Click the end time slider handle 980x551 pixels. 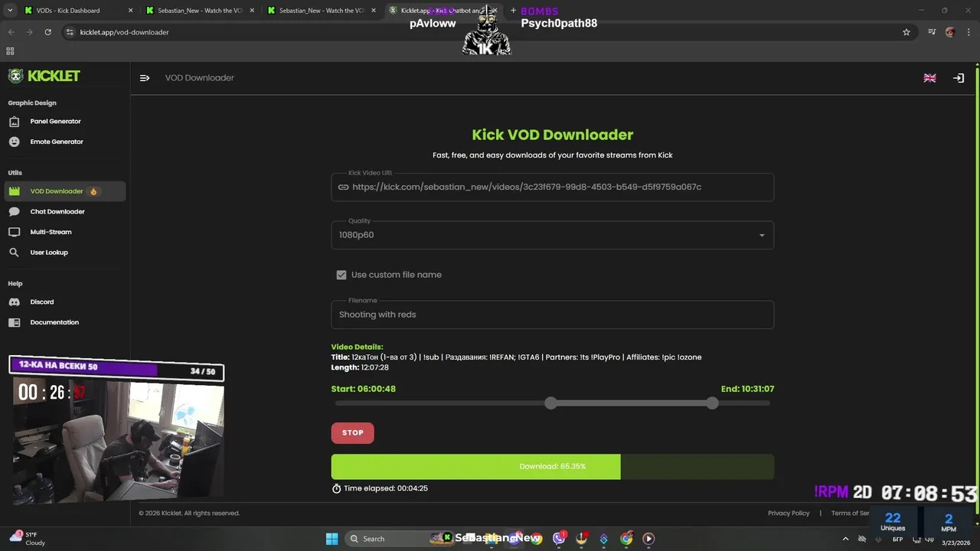pyautogui.click(x=713, y=403)
